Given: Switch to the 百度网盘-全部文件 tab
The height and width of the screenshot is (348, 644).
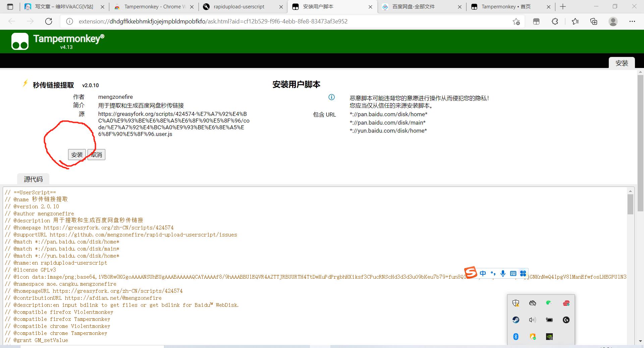Looking at the screenshot, I should [x=413, y=7].
